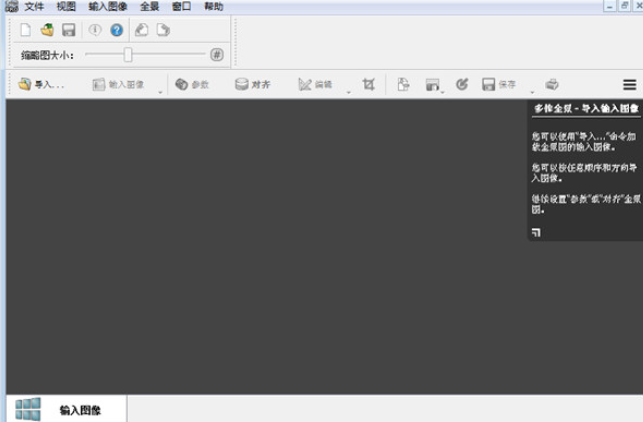
Task: Click the printer icon
Action: [x=552, y=84]
